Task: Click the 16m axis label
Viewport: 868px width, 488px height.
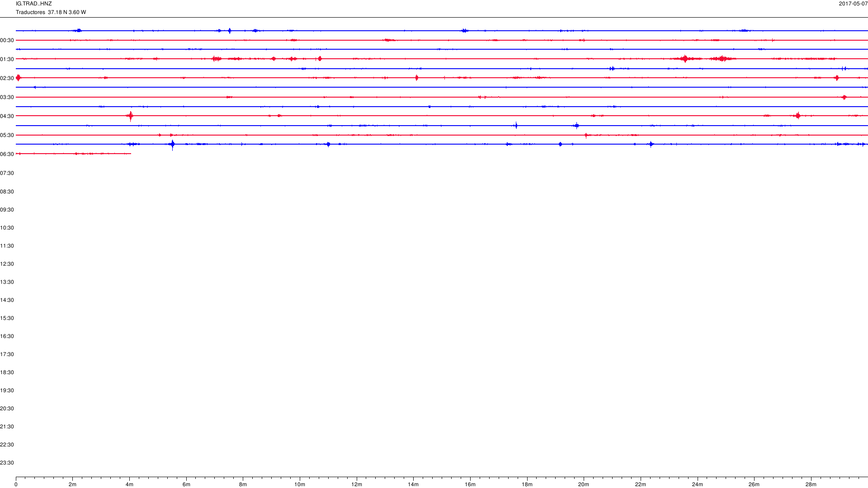Action: pyautogui.click(x=470, y=484)
